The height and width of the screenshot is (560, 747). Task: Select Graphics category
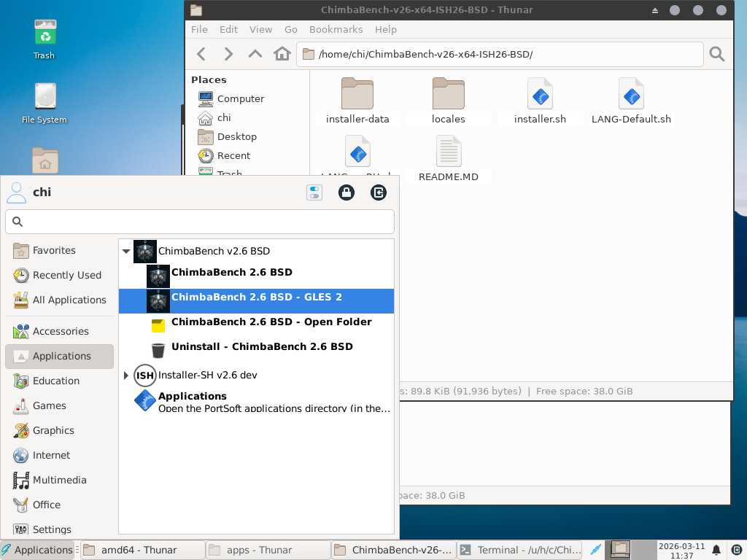point(60,430)
